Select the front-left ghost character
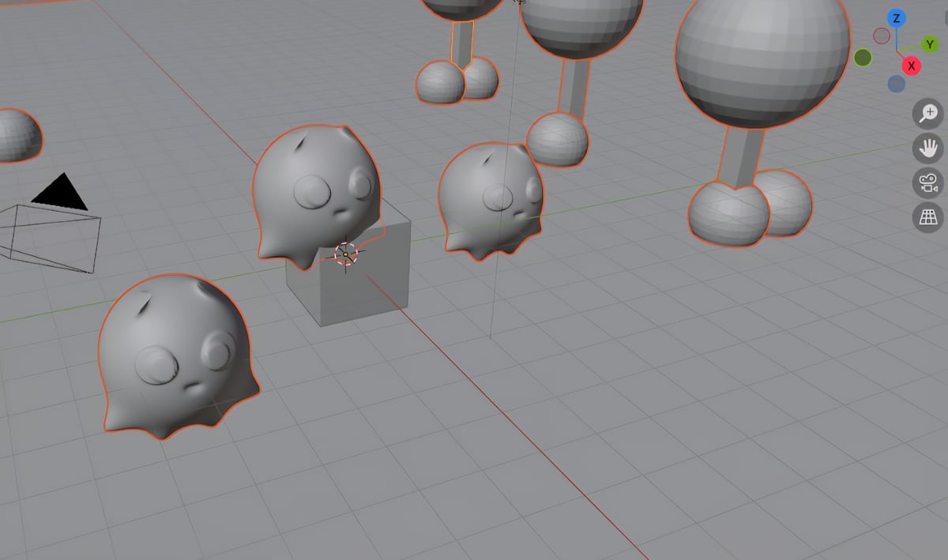Viewport: 948px width, 560px height. click(174, 355)
